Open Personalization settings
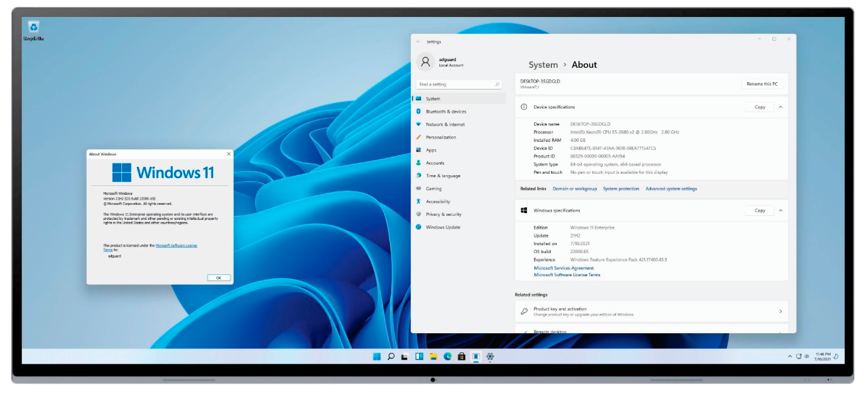The height and width of the screenshot is (393, 868). pos(459,137)
